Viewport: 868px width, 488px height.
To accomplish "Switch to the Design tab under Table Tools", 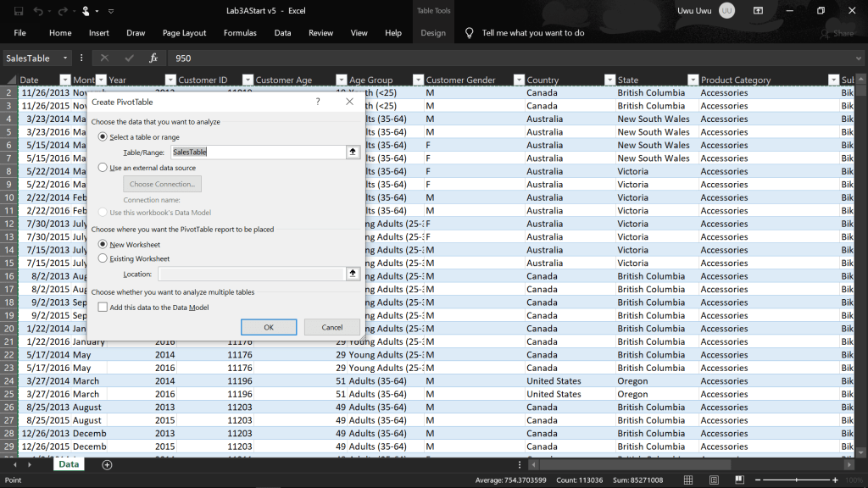I will (432, 33).
